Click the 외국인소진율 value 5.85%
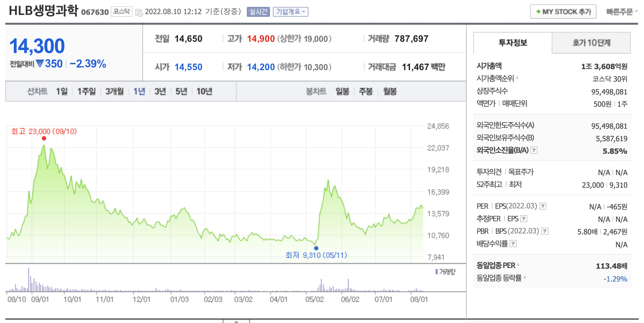This screenshot has width=644, height=323. pos(615,151)
